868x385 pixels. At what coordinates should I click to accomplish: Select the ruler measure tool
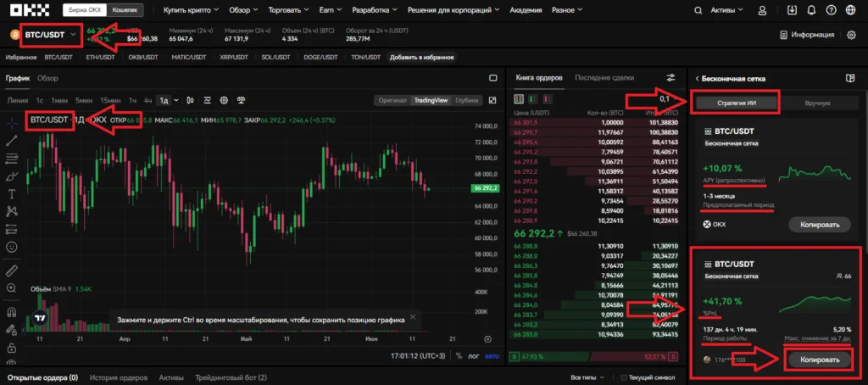[12, 271]
